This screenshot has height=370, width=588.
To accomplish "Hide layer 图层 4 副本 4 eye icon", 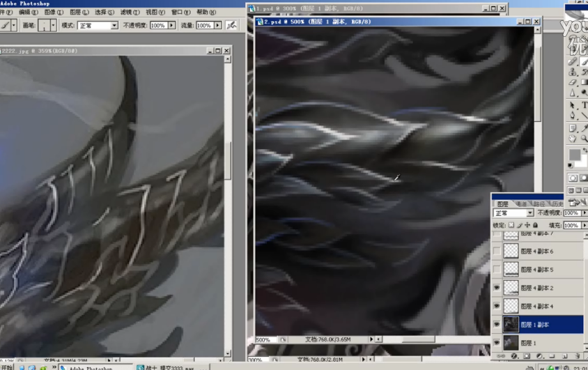I will pyautogui.click(x=497, y=306).
